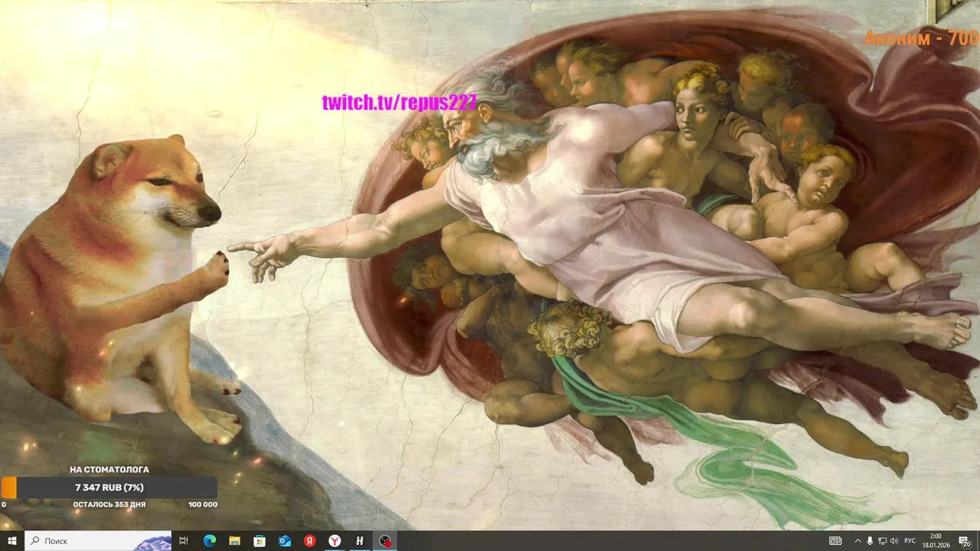Screen dimensions: 980x551
Task: Open Task View on the taskbar
Action: [184, 541]
